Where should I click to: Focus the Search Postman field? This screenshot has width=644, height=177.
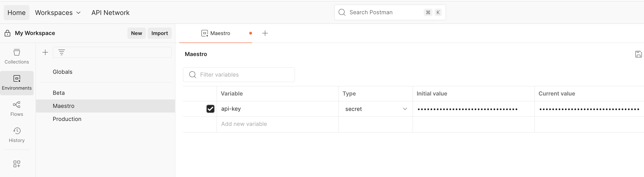point(390,12)
